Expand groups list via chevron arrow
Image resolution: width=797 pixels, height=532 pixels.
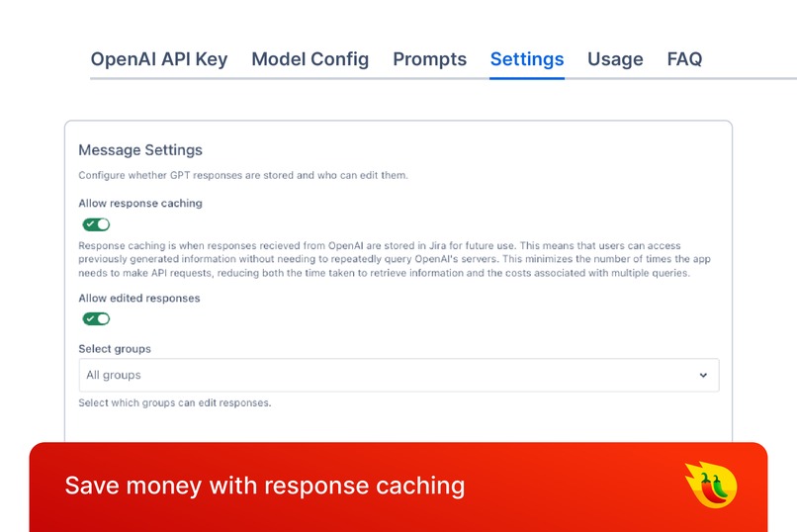coord(703,375)
